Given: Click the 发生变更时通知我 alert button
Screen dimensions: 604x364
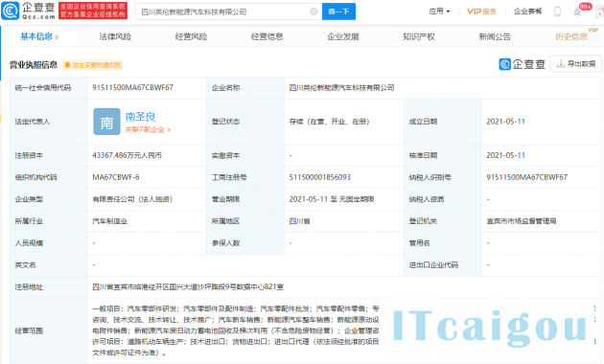Looking at the screenshot, I should coord(92,65).
